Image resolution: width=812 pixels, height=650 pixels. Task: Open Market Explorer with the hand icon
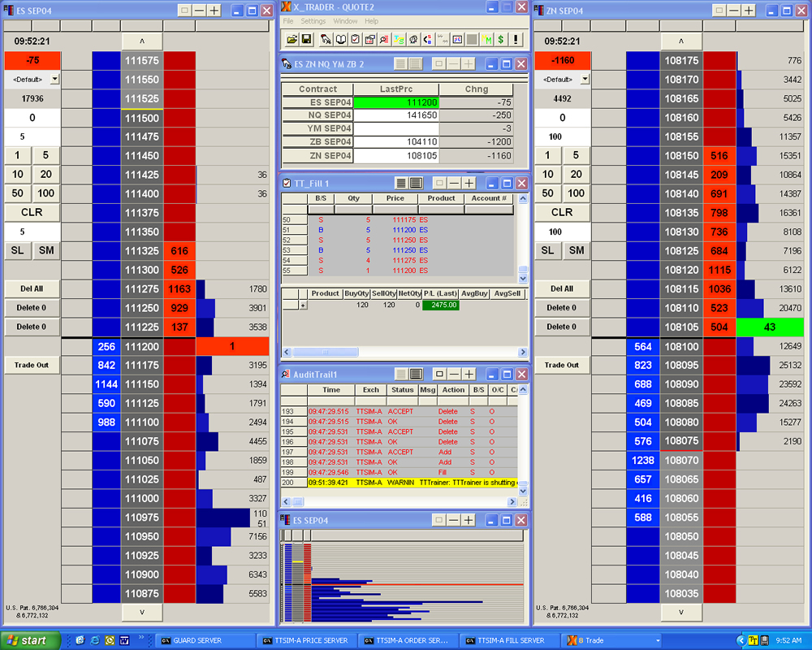326,39
